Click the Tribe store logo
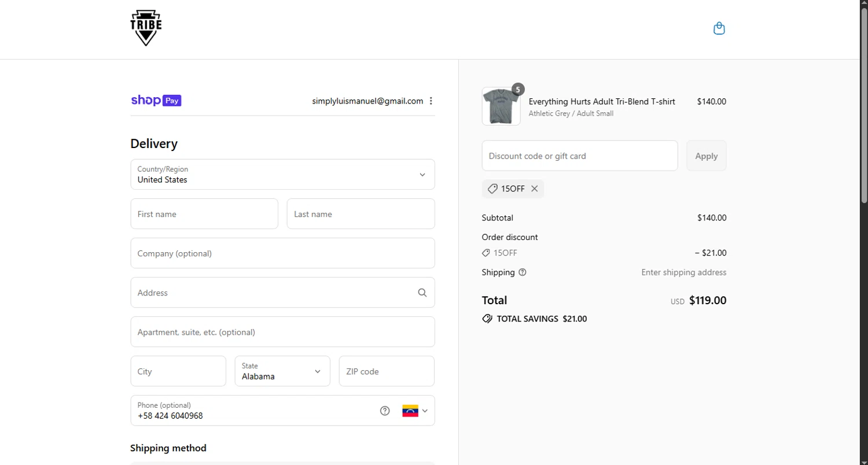This screenshot has width=868, height=465. 146,28
